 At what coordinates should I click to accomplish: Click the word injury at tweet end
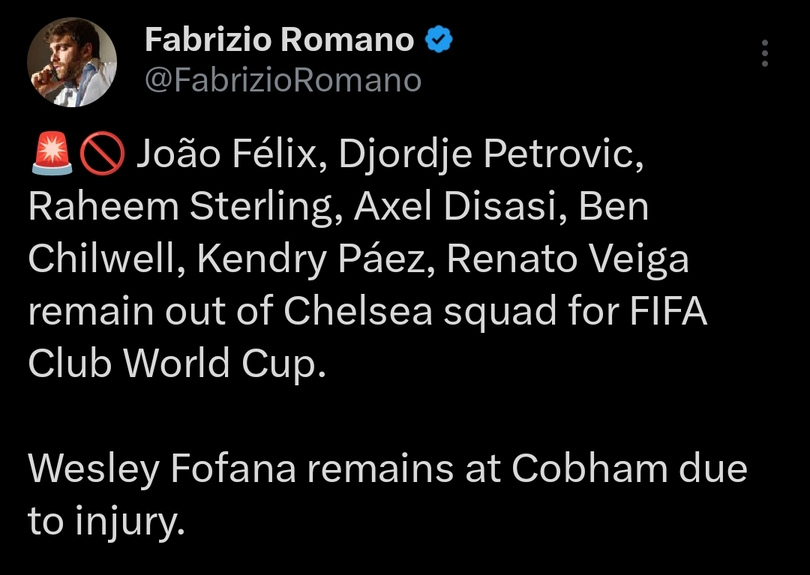129,521
